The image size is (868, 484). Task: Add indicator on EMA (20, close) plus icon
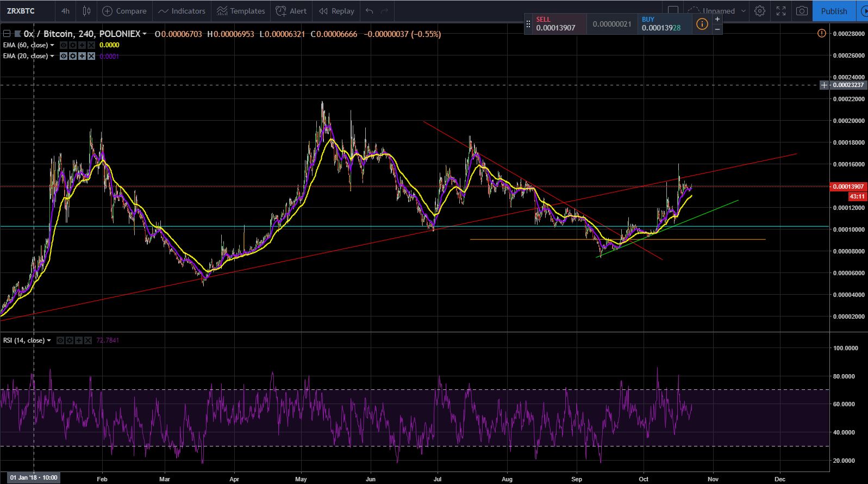click(x=82, y=56)
